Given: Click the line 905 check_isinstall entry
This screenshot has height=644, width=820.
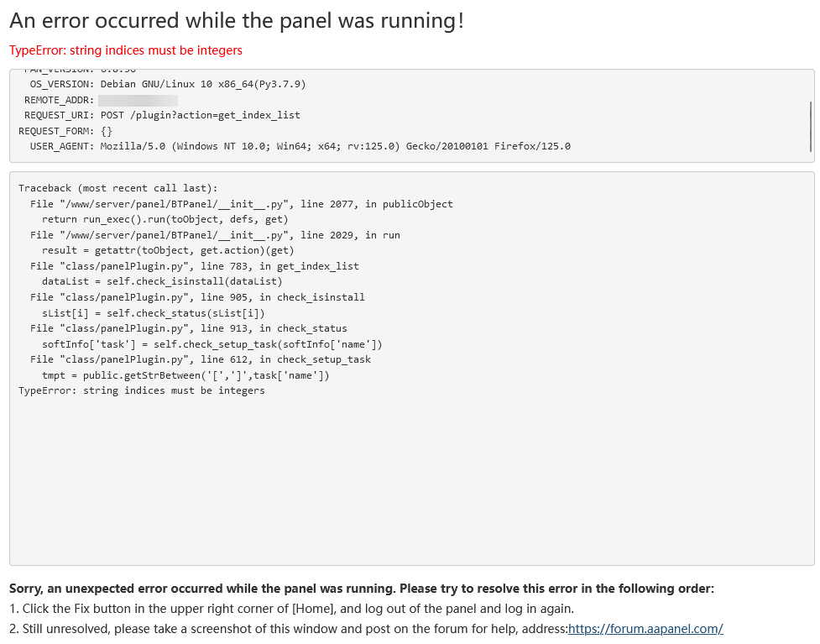Looking at the screenshot, I should point(197,297).
